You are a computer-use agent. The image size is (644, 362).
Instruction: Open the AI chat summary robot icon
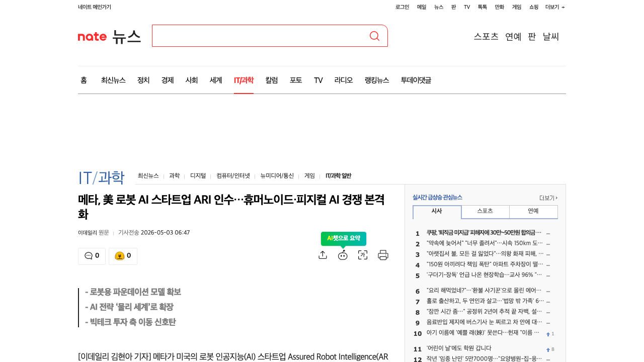pyautogui.click(x=343, y=255)
